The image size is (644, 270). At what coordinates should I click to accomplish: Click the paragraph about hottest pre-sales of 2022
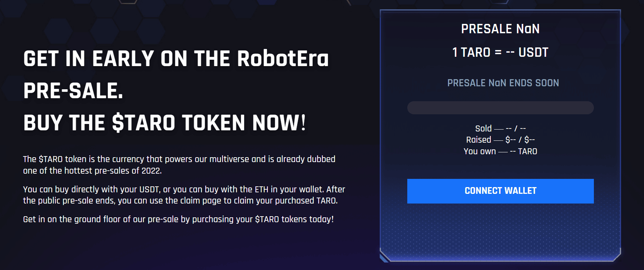pos(179,165)
